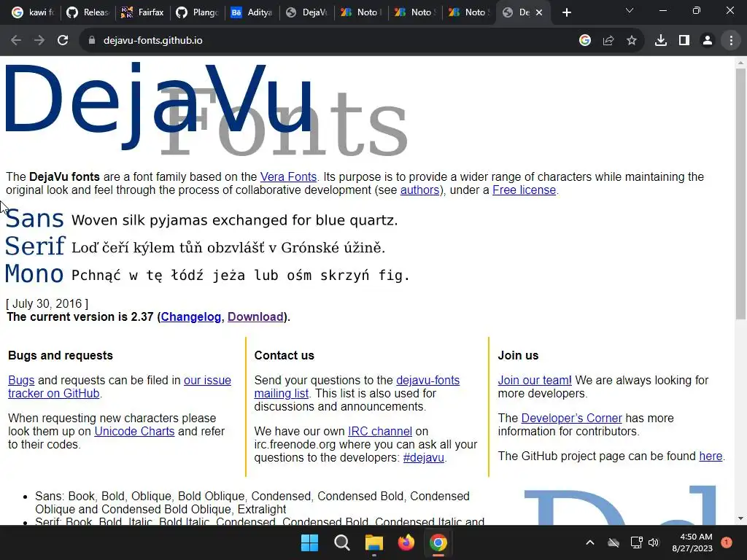Show hidden system tray icons
Screen dimensions: 747x560
[589, 542]
